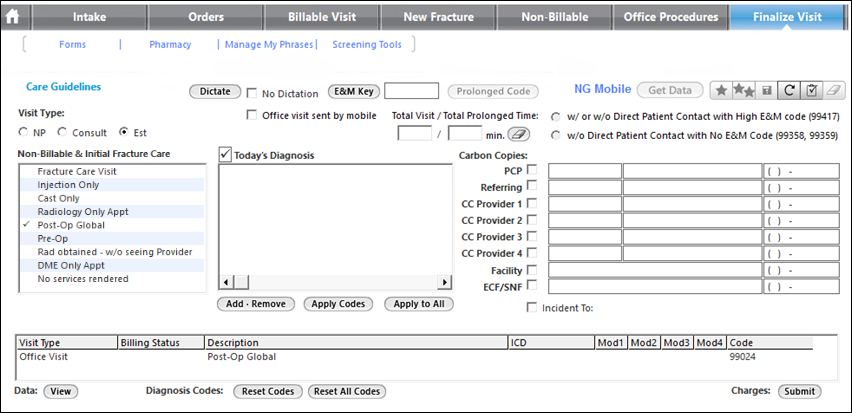Screen dimensions: 852x413
Task: Check the CC Provider 4 box
Action: point(532,252)
